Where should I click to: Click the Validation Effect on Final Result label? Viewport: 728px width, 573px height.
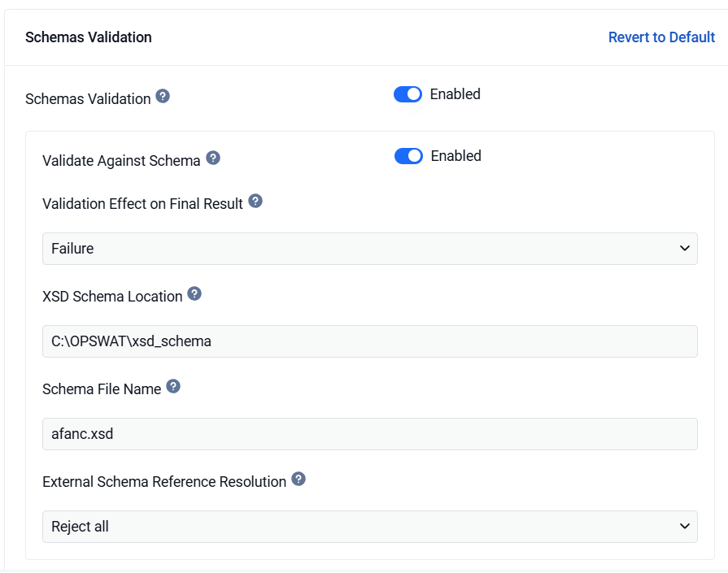[142, 204]
